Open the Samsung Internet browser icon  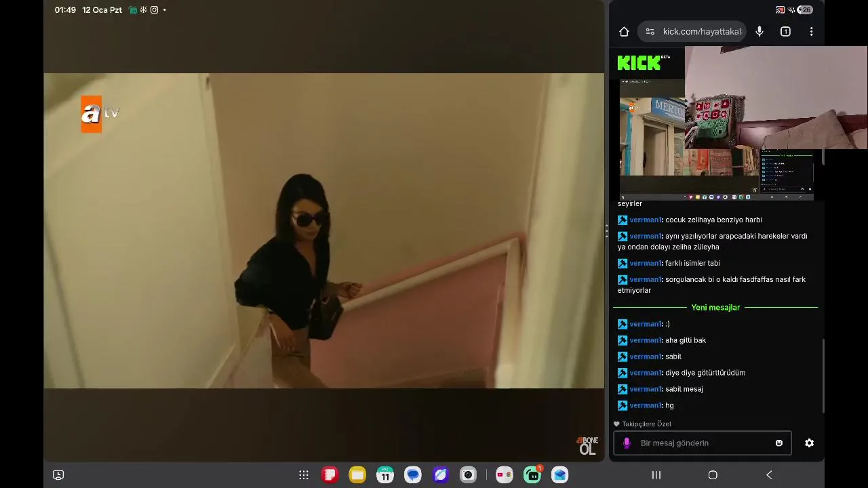441,475
